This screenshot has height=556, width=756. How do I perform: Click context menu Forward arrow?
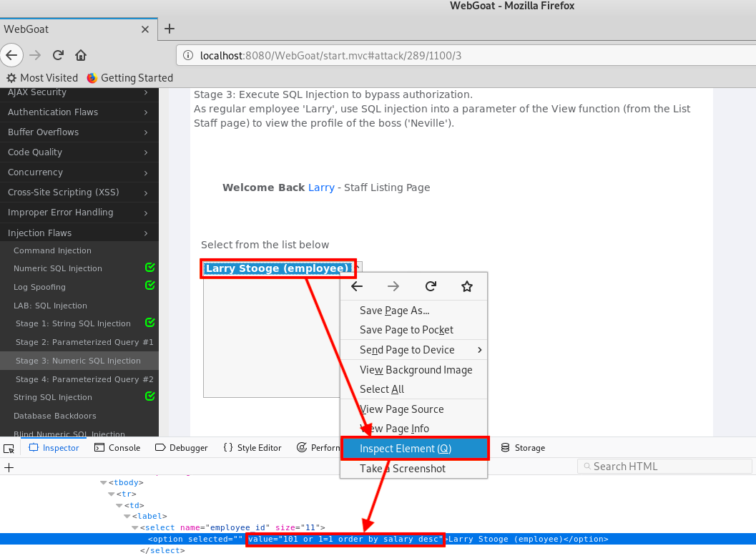(x=393, y=286)
